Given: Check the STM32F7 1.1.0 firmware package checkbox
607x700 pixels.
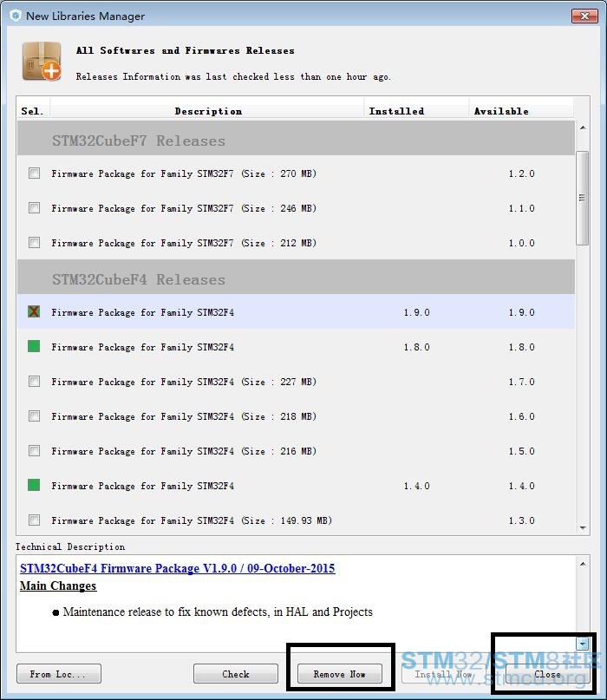Looking at the screenshot, I should 34,207.
